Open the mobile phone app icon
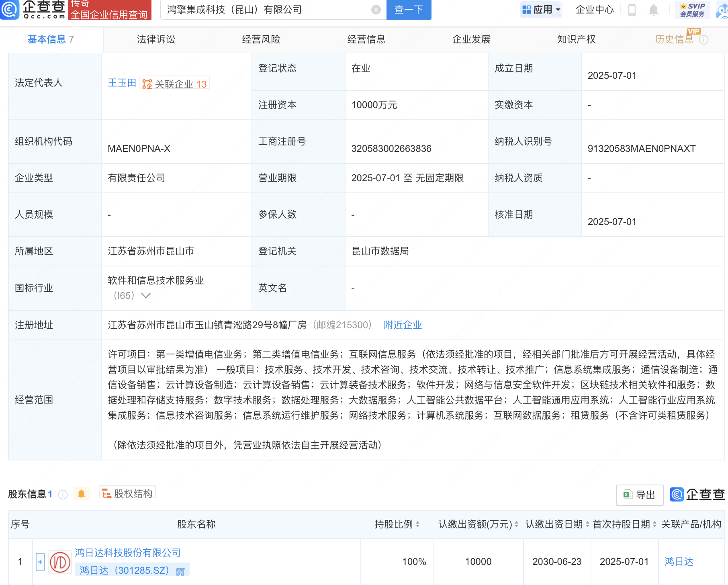Image resolution: width=728 pixels, height=585 pixels. click(x=632, y=10)
